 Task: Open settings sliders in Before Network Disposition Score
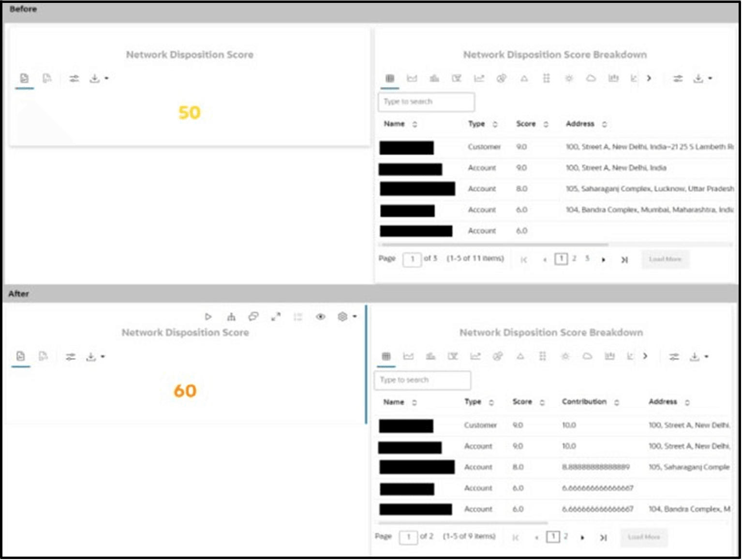(x=74, y=78)
